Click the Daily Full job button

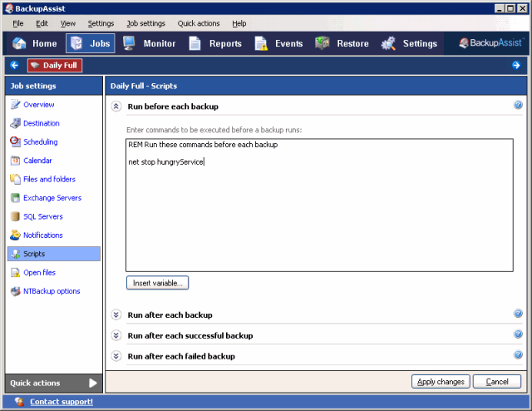55,65
